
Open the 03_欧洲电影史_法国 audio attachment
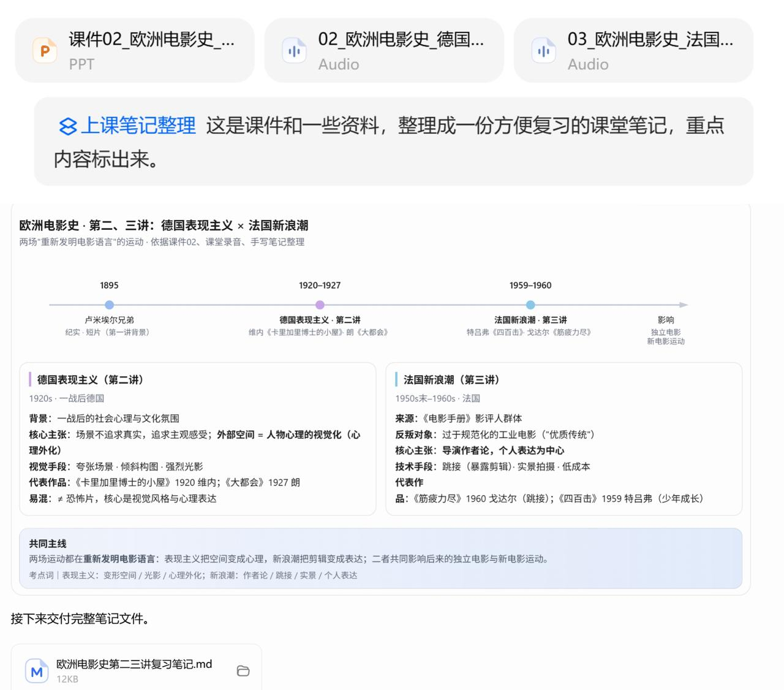pos(633,50)
